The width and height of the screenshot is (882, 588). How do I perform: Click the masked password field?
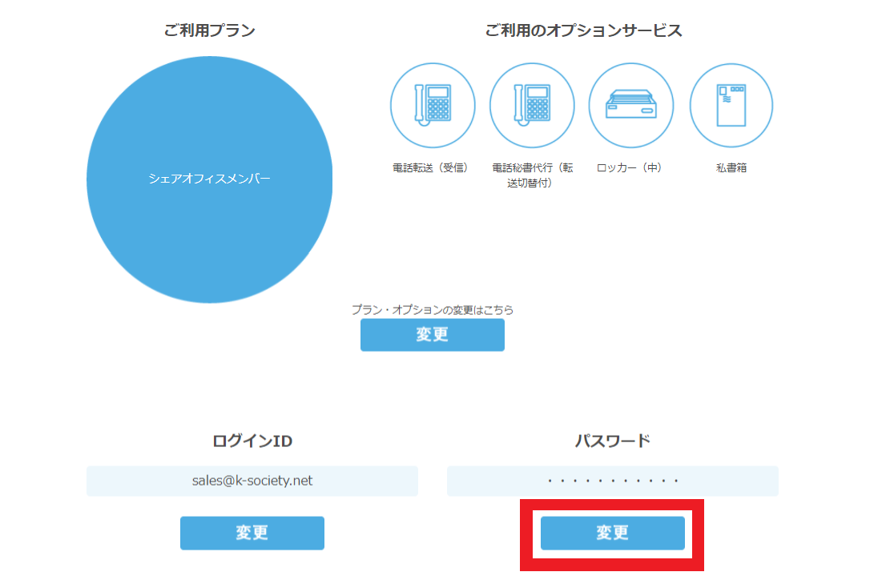click(612, 481)
